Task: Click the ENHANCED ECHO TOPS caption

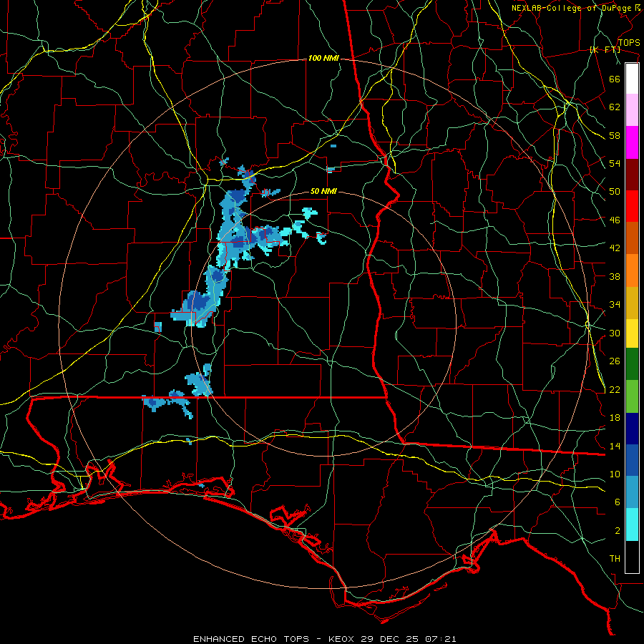Action: (x=251, y=639)
